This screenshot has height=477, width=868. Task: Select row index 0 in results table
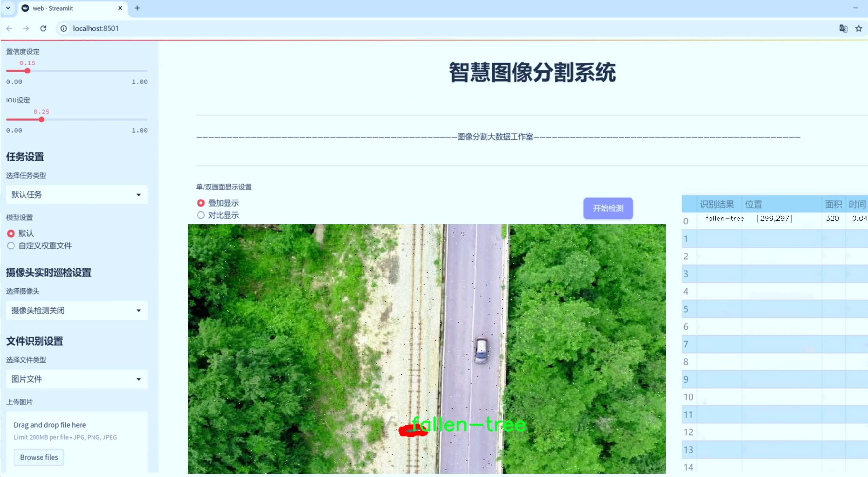pyautogui.click(x=689, y=221)
